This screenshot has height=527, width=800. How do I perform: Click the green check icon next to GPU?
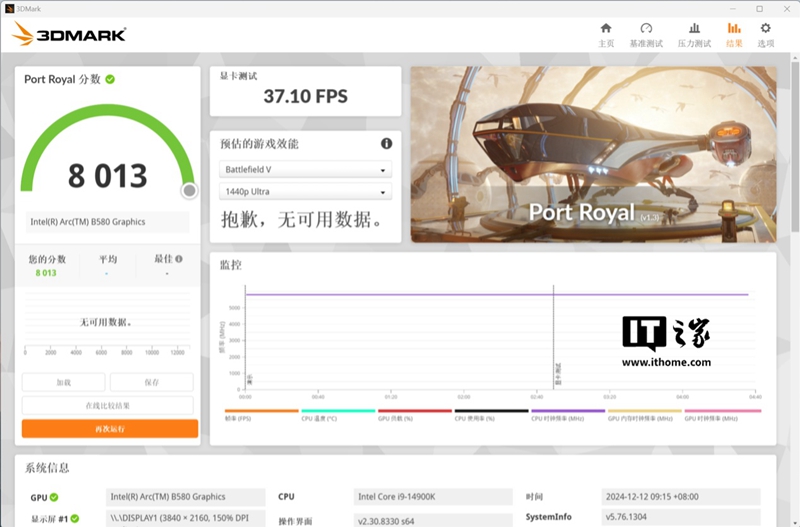[x=54, y=497]
